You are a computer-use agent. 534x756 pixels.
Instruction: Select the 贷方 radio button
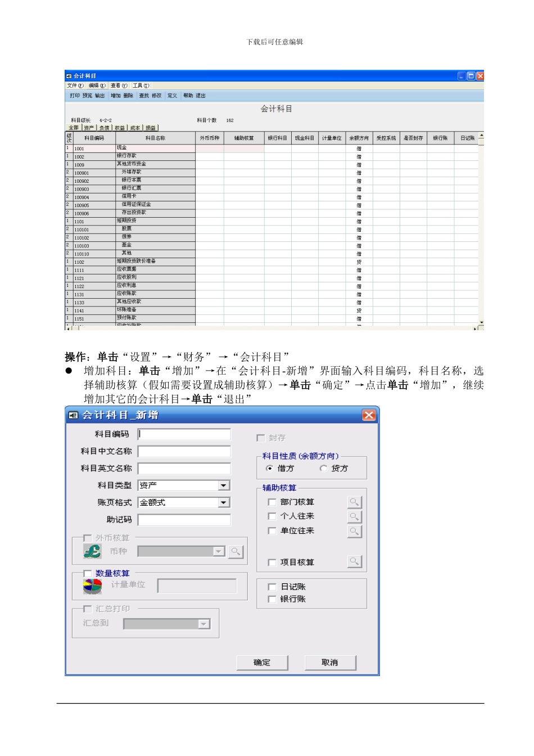323,469
